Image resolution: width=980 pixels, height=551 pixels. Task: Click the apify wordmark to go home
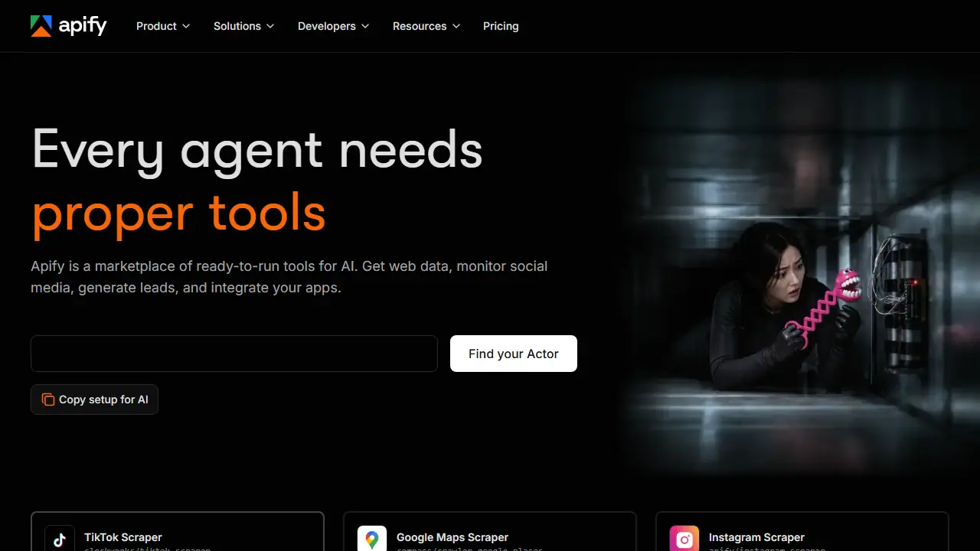83,26
